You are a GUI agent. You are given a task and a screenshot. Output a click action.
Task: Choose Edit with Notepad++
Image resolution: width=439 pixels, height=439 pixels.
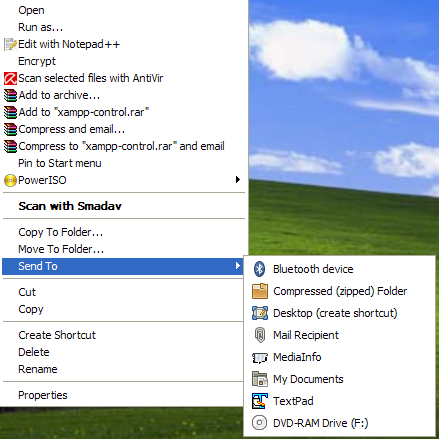(x=123, y=44)
